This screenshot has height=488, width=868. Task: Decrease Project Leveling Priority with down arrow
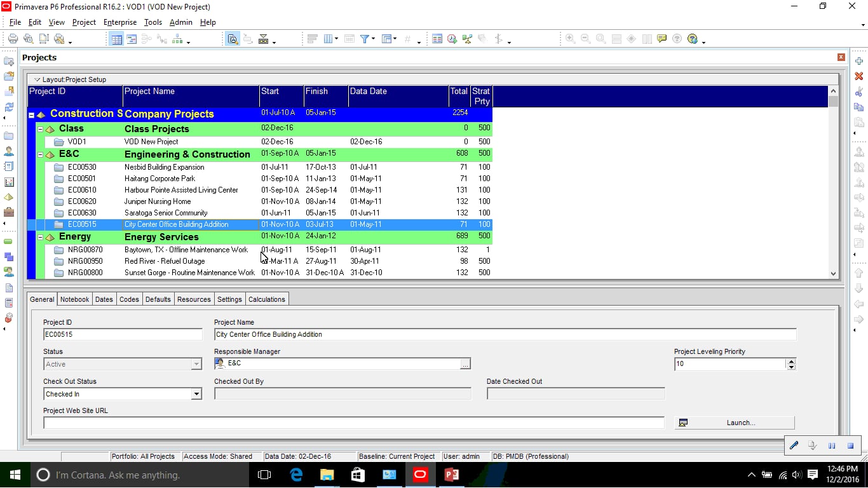click(x=791, y=367)
